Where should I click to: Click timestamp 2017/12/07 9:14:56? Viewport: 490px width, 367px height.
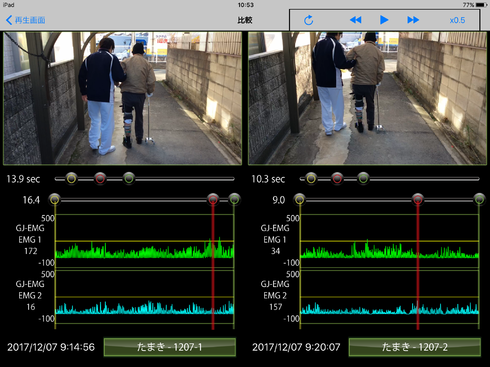click(51, 347)
